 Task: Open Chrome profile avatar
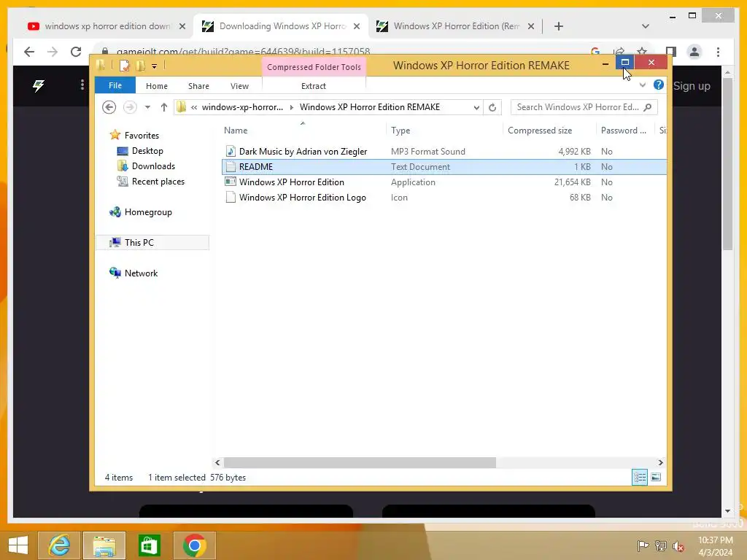point(694,52)
